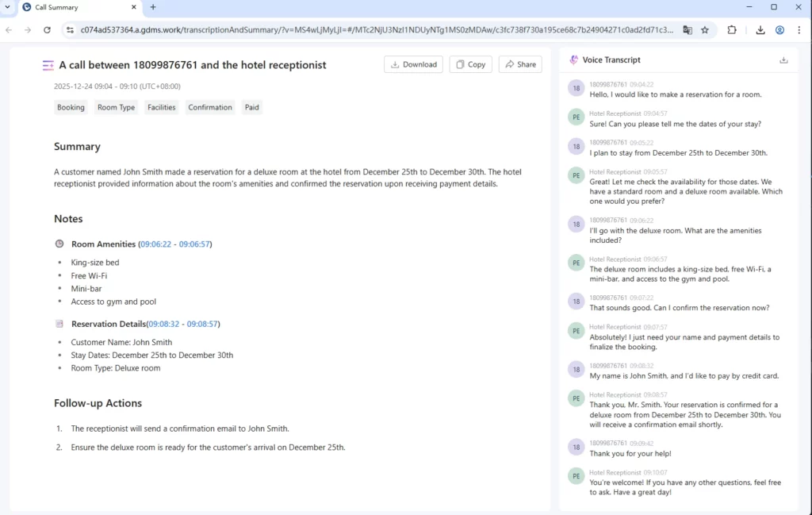Click 'King-size bed' amenity bullet

click(x=95, y=262)
